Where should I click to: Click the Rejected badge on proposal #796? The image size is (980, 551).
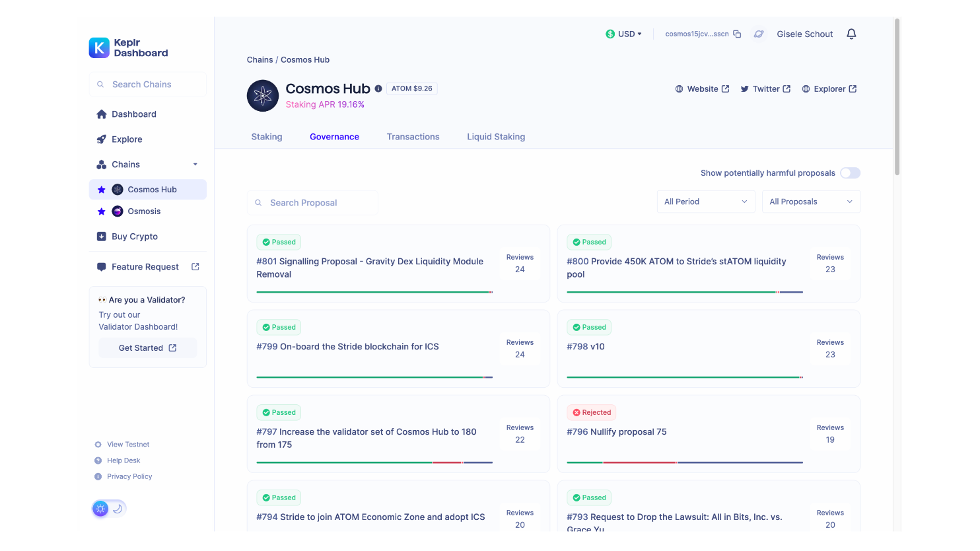click(x=592, y=412)
